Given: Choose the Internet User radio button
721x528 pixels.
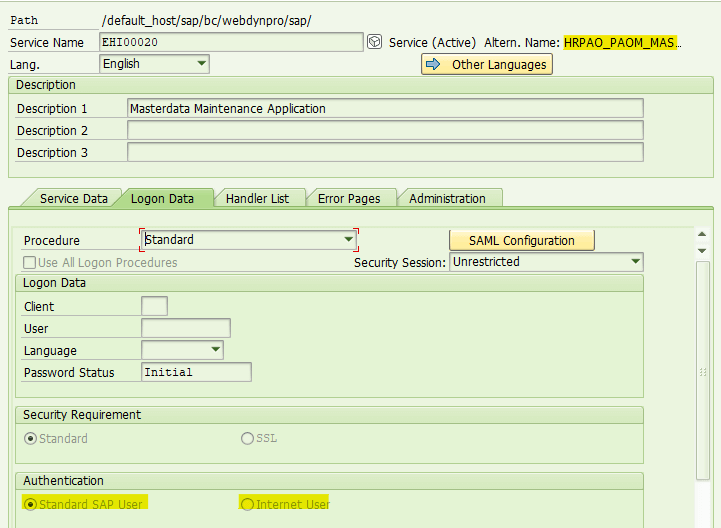Looking at the screenshot, I should pos(247,505).
